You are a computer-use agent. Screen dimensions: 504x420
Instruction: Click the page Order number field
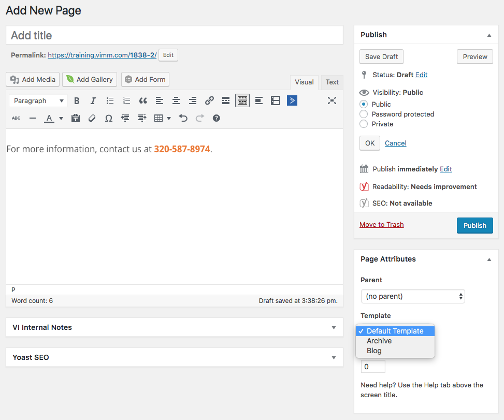click(373, 367)
